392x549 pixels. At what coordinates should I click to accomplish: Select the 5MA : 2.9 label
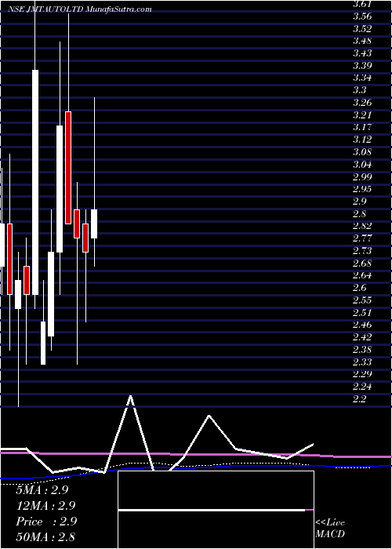coord(42,490)
